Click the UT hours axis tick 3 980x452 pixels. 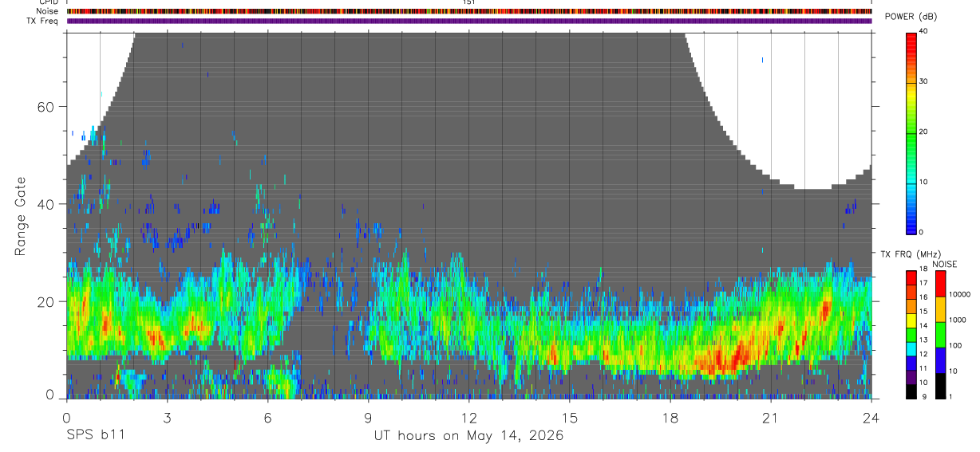(x=167, y=417)
